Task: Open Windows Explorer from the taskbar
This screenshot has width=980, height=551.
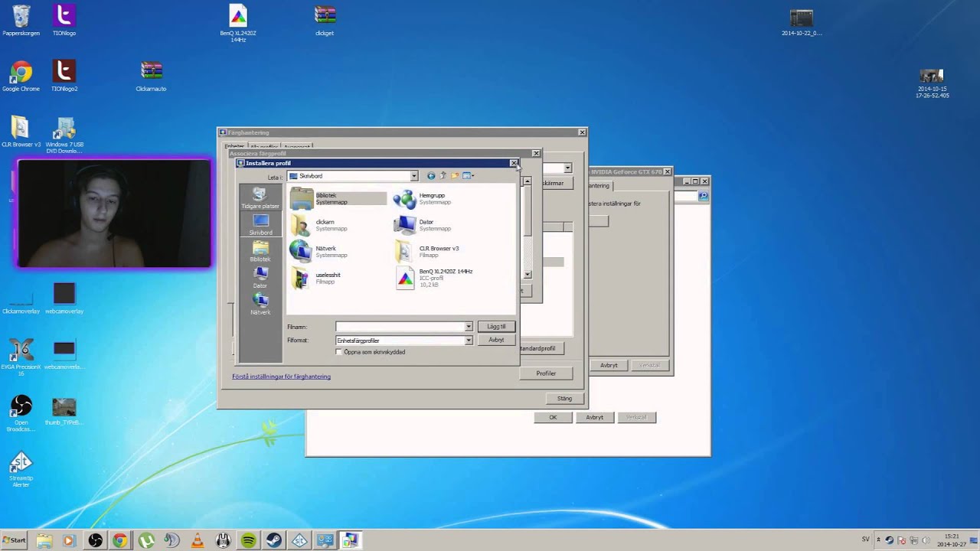Action: pos(44,540)
